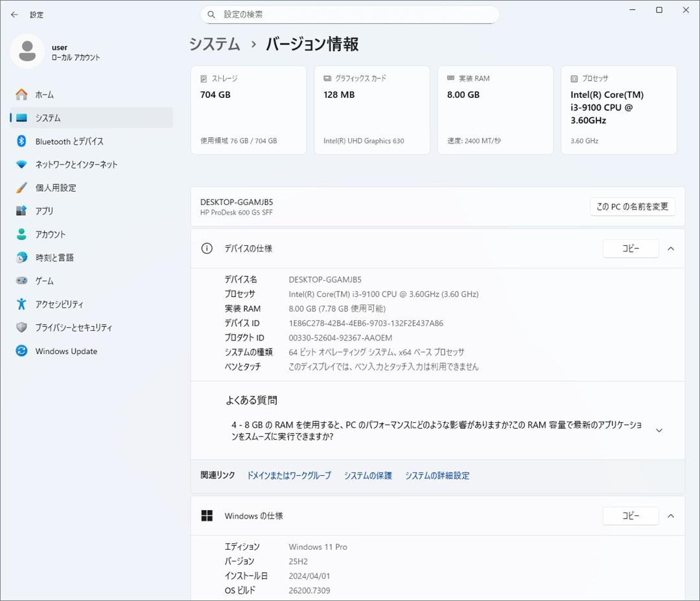700x601 pixels.
Task: Click このPCの名前を変更 button
Action: click(x=632, y=206)
